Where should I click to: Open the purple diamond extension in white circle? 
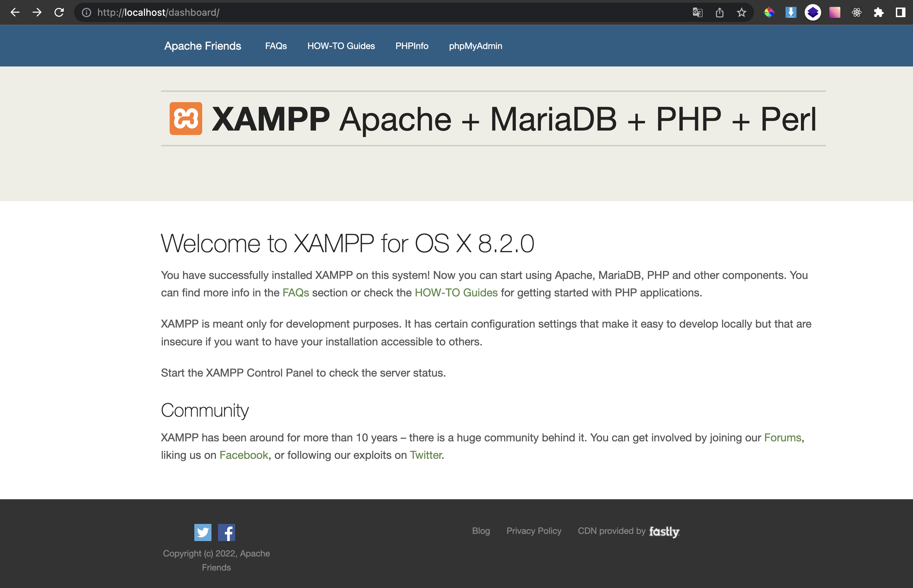(x=813, y=13)
